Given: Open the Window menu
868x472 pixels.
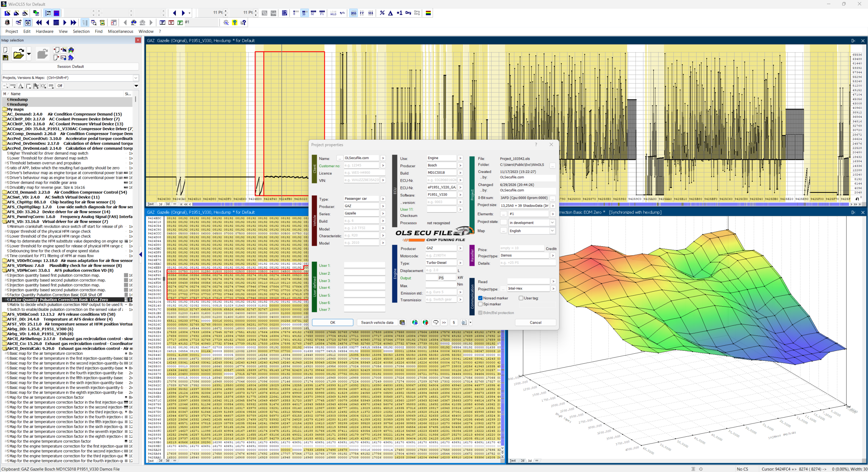Looking at the screenshot, I should [146, 32].
